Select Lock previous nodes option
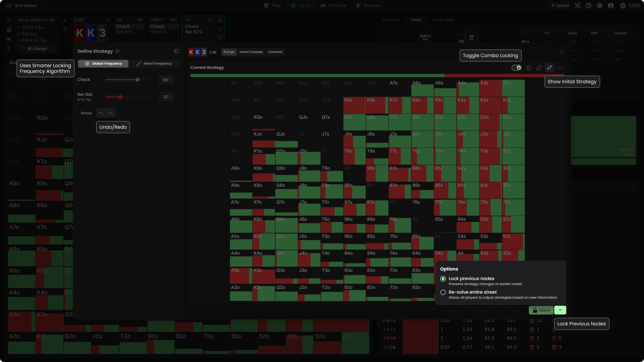This screenshot has height=362, width=644. pyautogui.click(x=443, y=279)
